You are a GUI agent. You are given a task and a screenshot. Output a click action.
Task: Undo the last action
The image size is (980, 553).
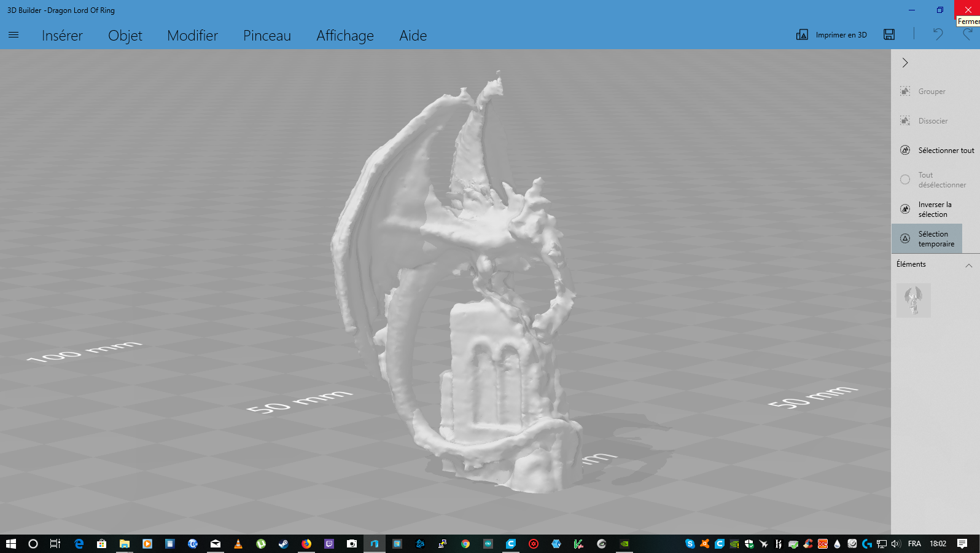click(x=938, y=34)
